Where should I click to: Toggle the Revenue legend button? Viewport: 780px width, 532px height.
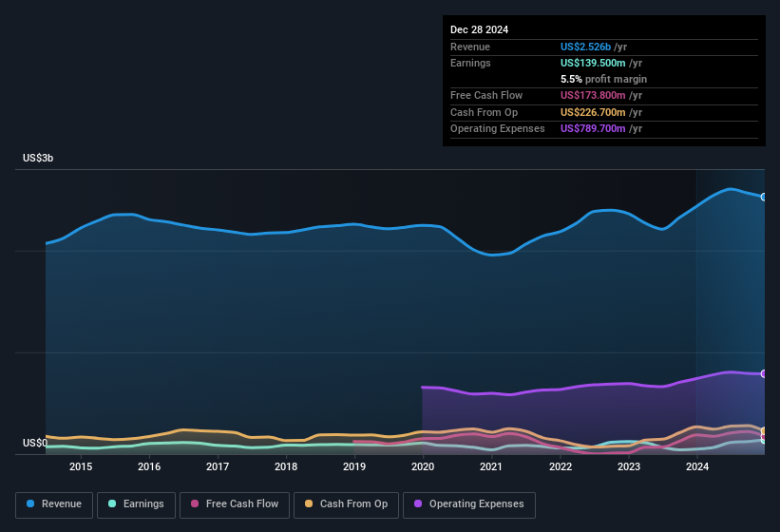coord(54,505)
